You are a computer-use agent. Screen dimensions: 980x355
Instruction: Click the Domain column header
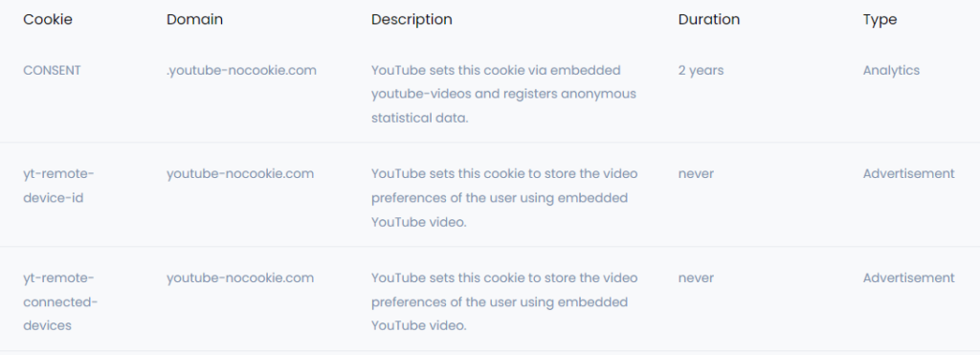(x=194, y=19)
